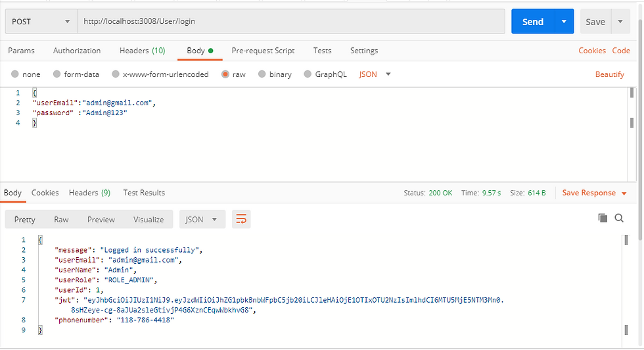Image resolution: width=644 pixels, height=350 pixels.
Task: Click the blue Send button
Action: (x=533, y=22)
